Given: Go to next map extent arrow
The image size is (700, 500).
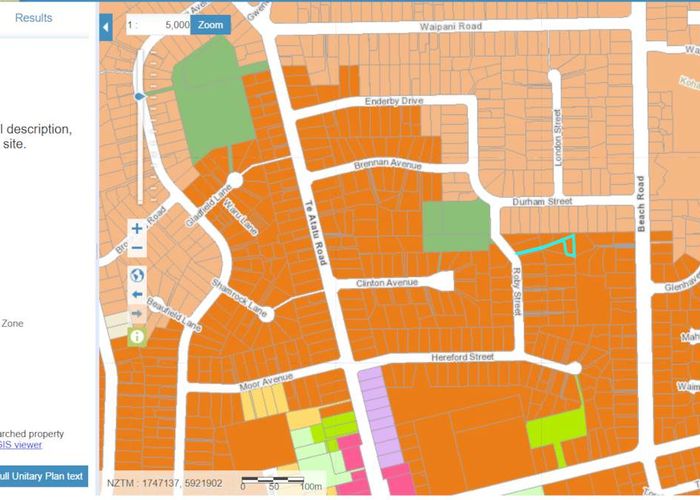Looking at the screenshot, I should pos(137,315).
